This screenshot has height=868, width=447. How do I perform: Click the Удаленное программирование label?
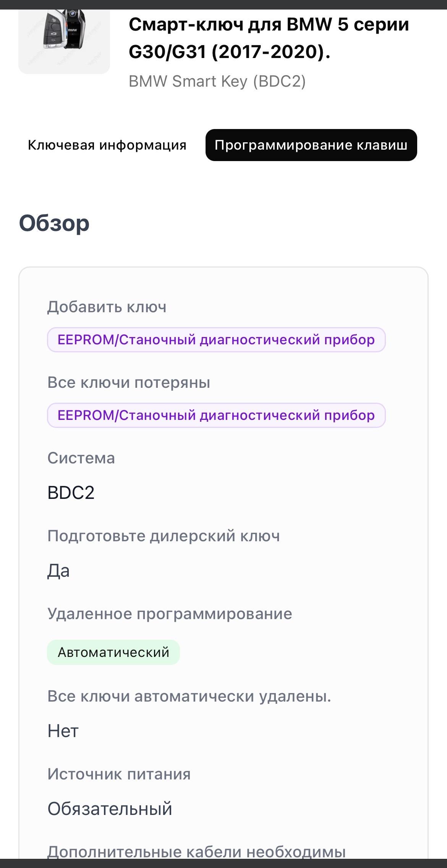click(x=170, y=614)
